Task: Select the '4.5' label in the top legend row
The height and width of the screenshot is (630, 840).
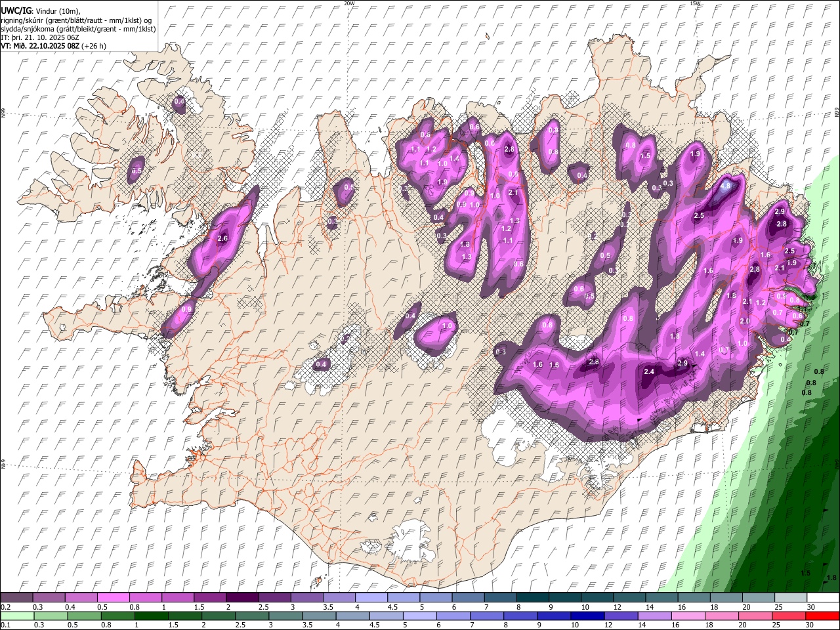Action: pyautogui.click(x=392, y=607)
